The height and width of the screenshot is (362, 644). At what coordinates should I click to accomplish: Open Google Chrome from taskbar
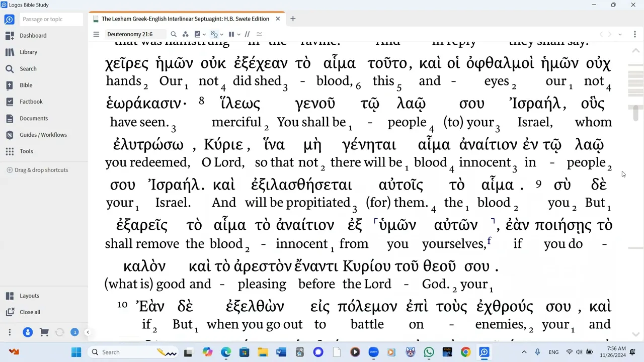pyautogui.click(x=465, y=352)
